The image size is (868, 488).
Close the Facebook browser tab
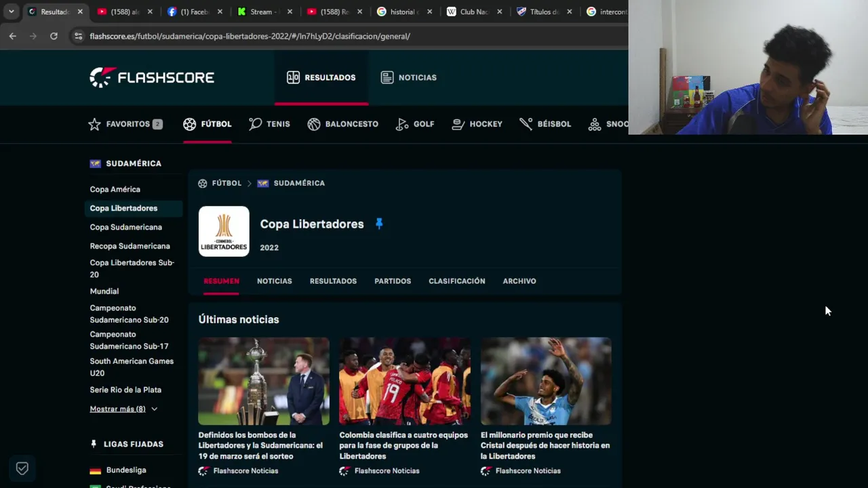tap(220, 12)
